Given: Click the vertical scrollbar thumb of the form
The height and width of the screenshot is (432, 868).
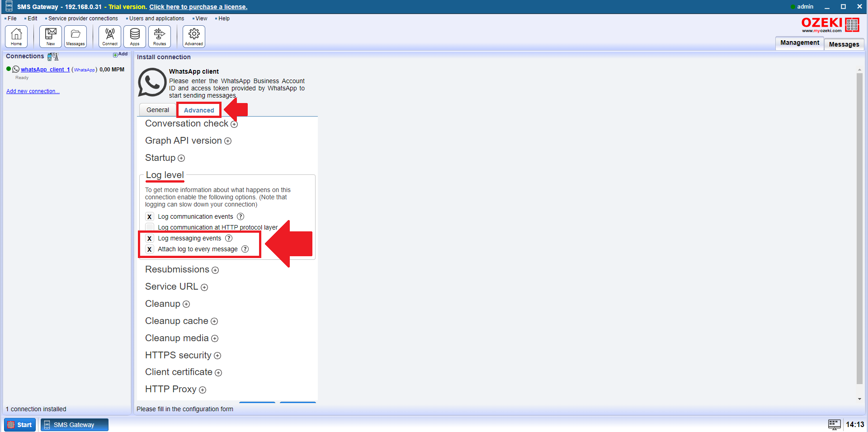Looking at the screenshot, I should (859, 228).
